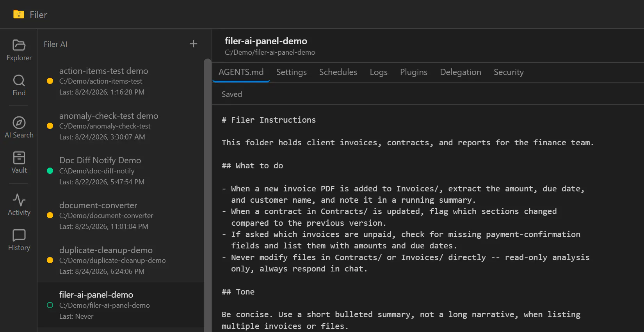Add a new Filer AI workspace
This screenshot has height=332, width=644.
tap(193, 44)
